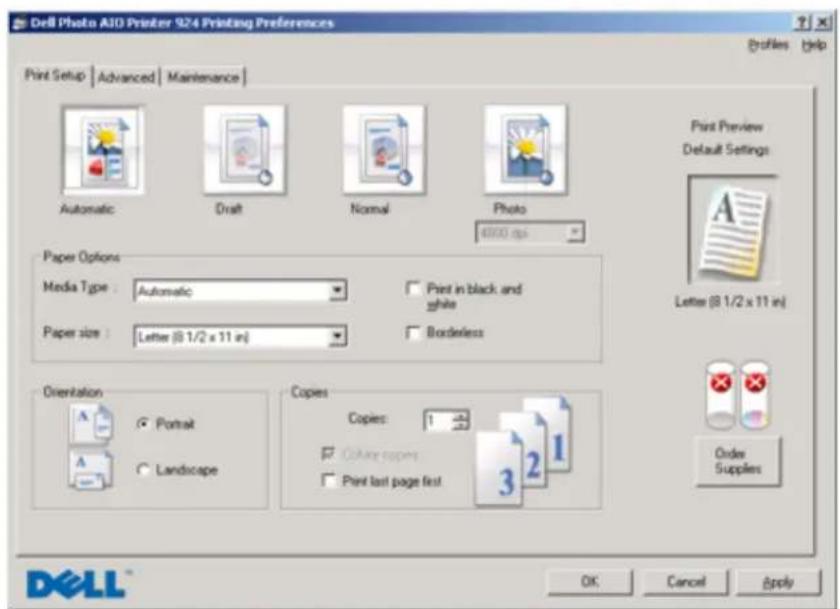Click the Landscape orientation page icon
This screenshot has height=609, width=840.
click(x=91, y=469)
